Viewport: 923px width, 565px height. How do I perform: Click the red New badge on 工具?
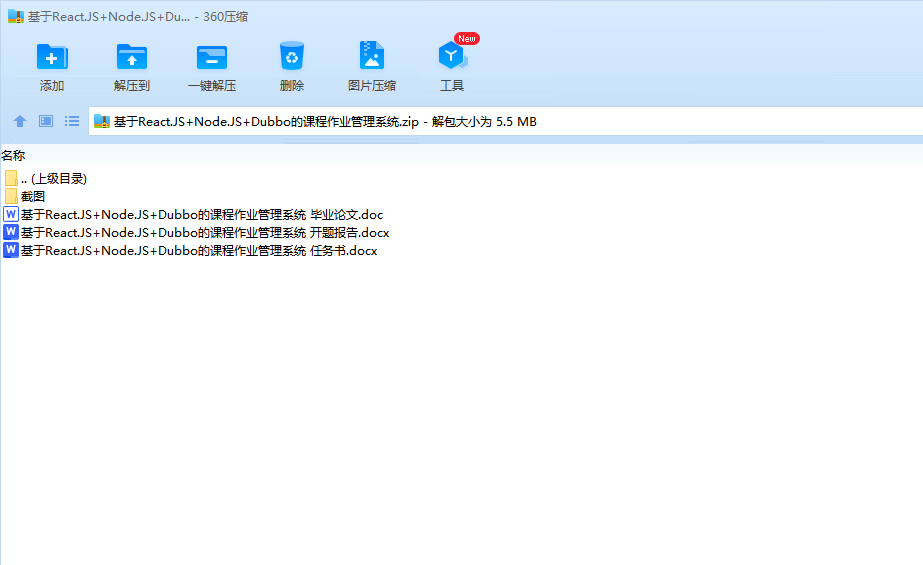click(467, 39)
